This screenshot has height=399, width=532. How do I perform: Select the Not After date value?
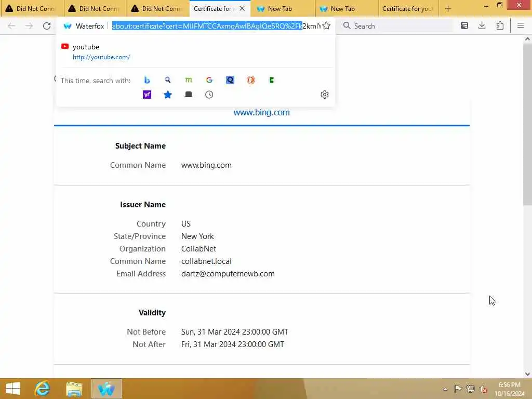coord(233,344)
